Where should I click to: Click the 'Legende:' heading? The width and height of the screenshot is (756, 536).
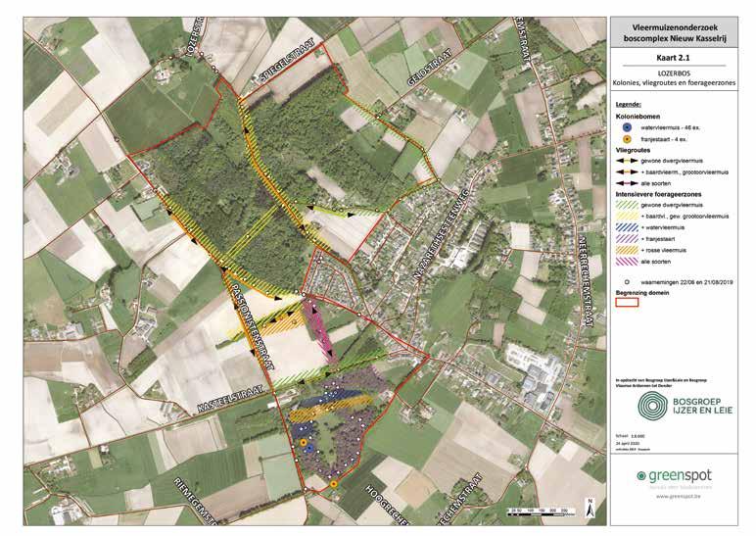pos(629,104)
